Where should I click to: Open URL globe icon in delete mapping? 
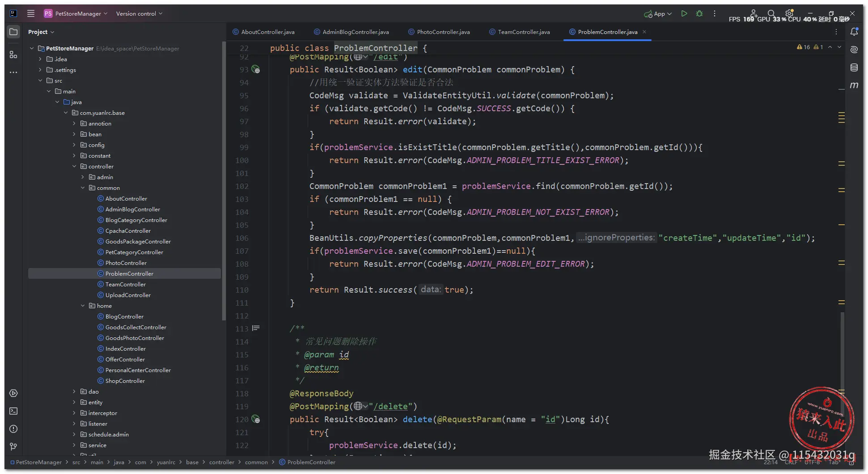[360, 406]
